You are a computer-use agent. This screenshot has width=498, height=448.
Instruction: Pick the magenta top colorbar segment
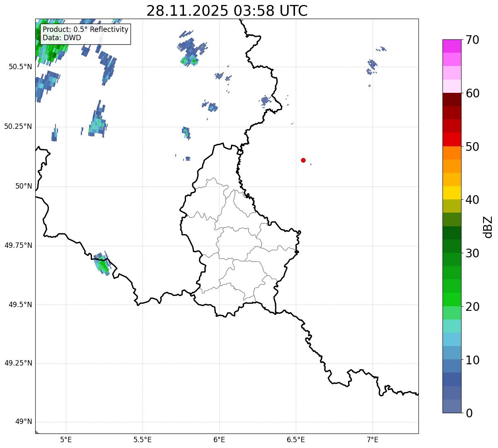coord(452,46)
